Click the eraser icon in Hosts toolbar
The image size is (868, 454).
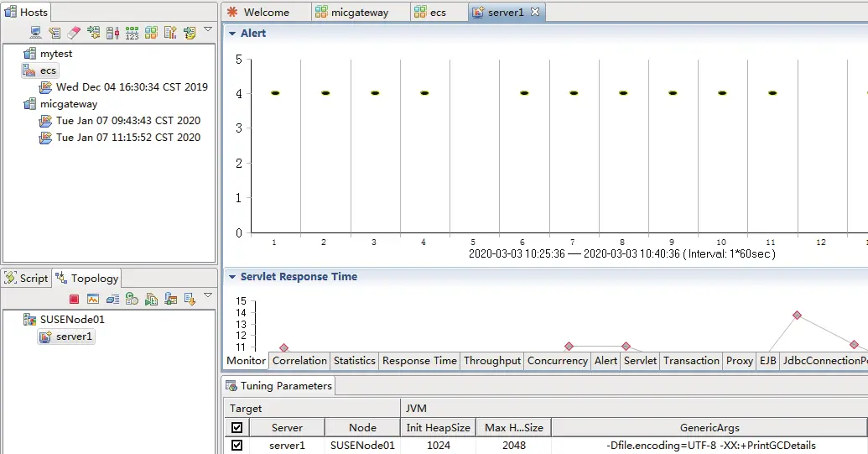74,33
